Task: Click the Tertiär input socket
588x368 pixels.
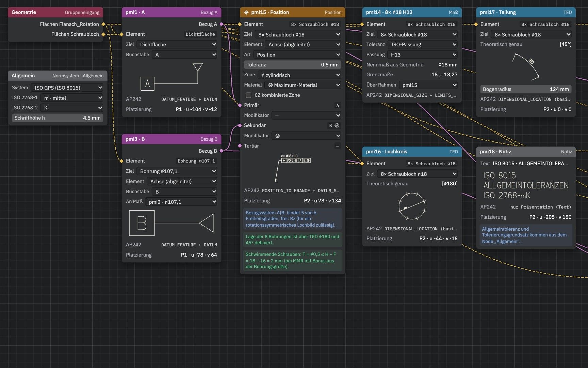Action: click(x=240, y=146)
